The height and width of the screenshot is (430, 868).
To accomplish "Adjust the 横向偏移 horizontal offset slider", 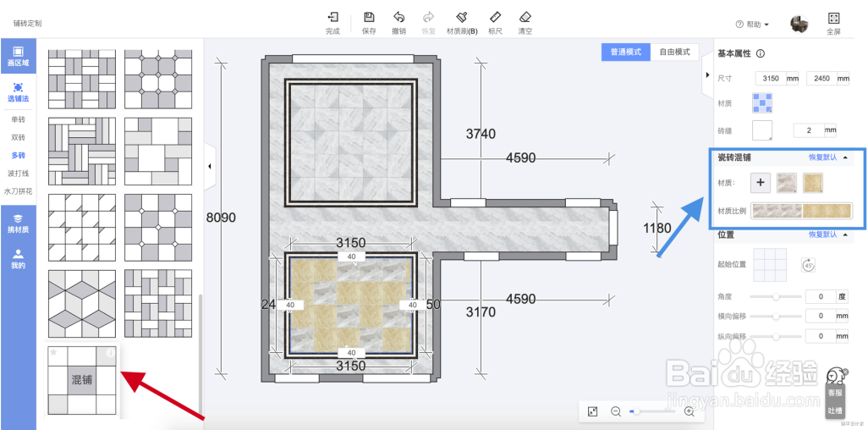I will pos(776,316).
